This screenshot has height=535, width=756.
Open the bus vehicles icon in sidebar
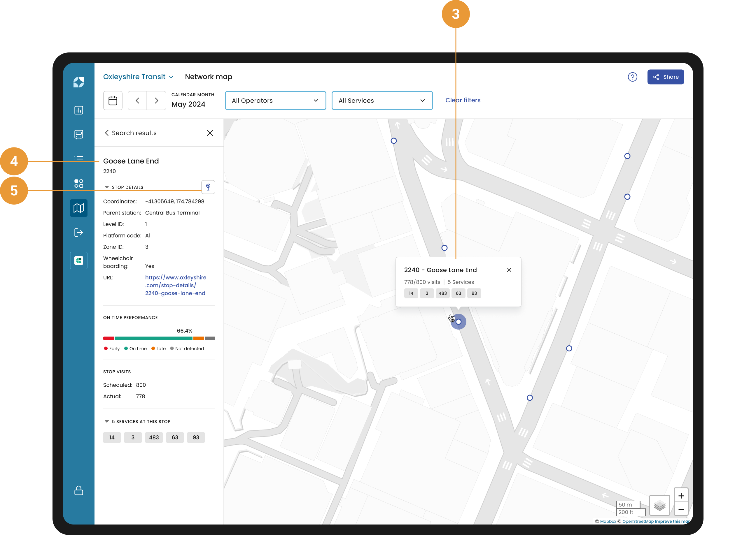click(79, 134)
